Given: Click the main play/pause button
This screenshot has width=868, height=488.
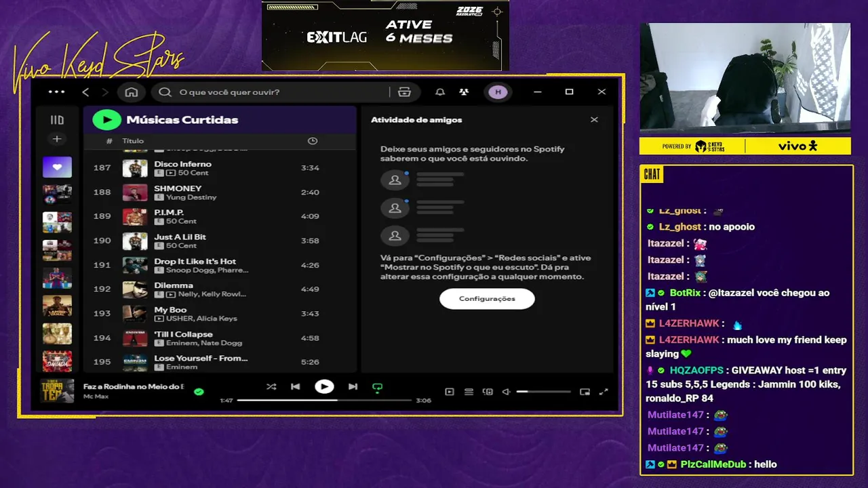Looking at the screenshot, I should click(324, 387).
